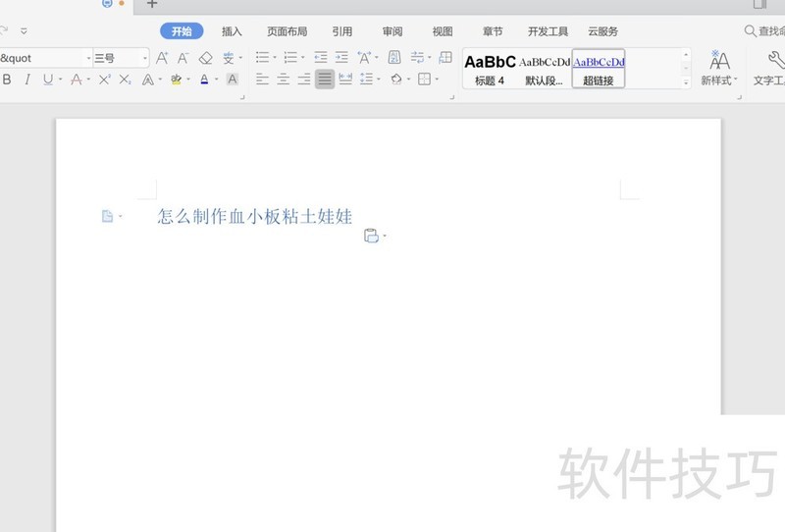
Task: Align text right
Action: pos(304,80)
